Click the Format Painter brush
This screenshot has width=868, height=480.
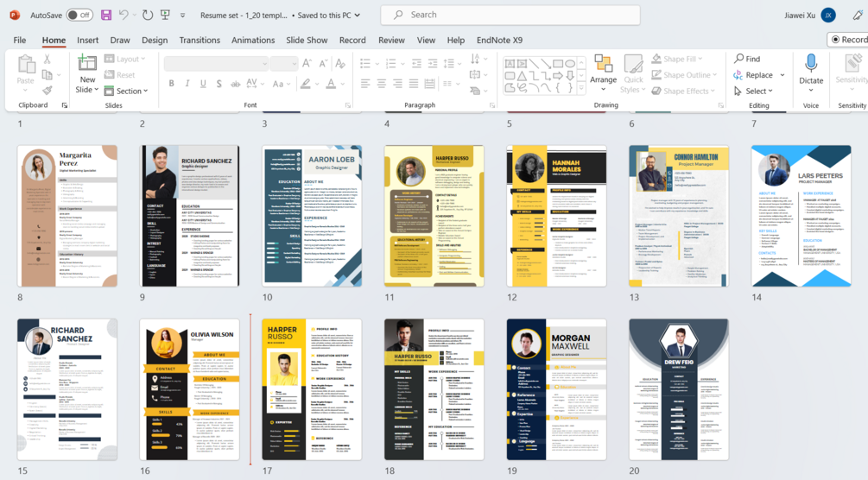(47, 91)
